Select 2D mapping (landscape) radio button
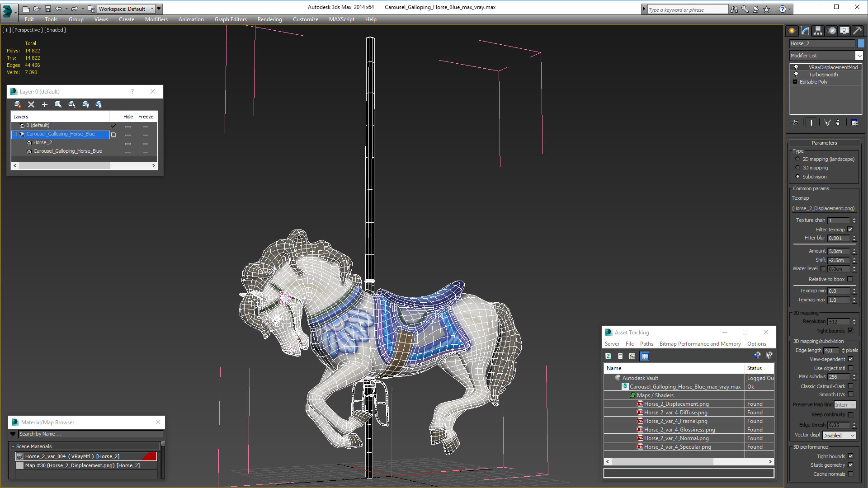868x488 pixels. click(x=797, y=159)
